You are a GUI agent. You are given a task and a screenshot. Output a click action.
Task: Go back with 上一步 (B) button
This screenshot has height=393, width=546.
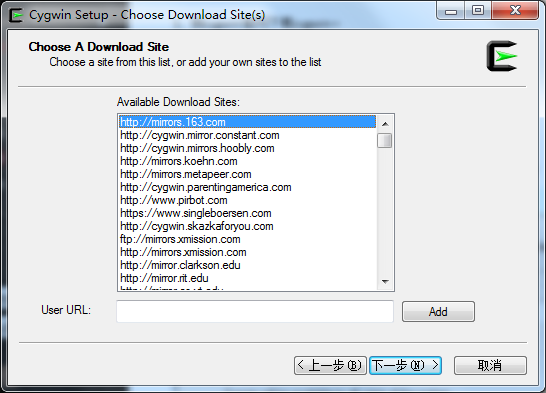click(x=330, y=366)
